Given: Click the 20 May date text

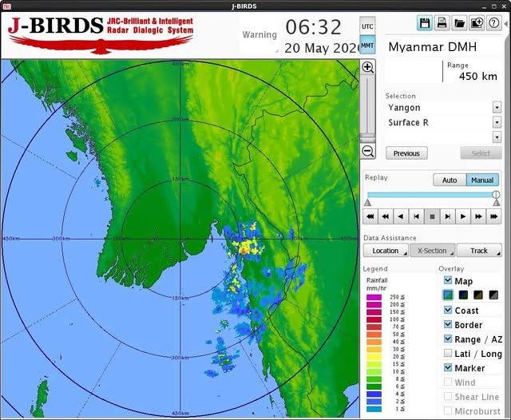Looking at the screenshot, I should coord(321,48).
